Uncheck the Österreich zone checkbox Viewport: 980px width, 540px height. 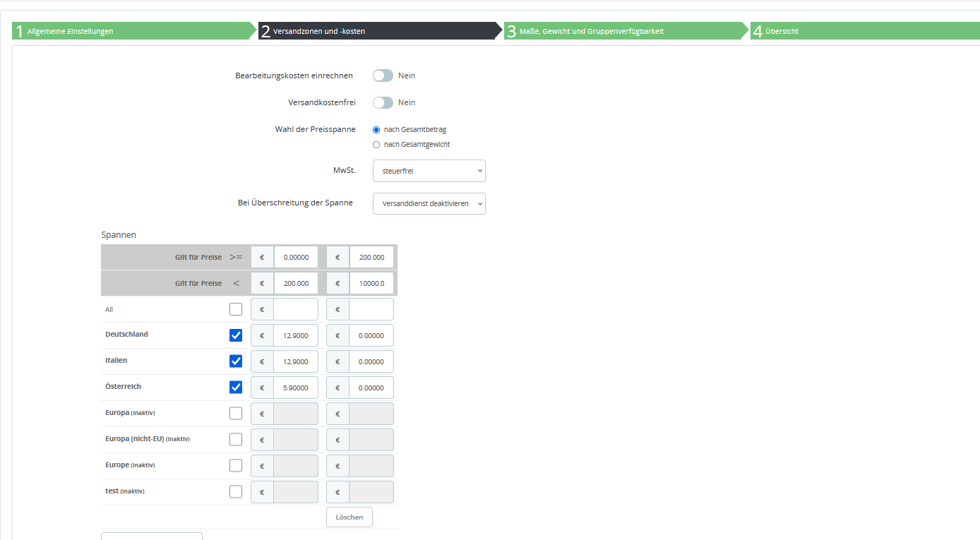click(236, 388)
